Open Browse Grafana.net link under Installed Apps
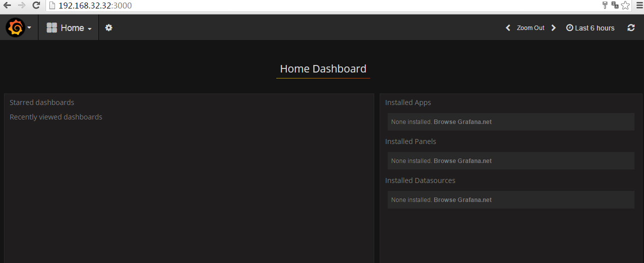 click(463, 122)
